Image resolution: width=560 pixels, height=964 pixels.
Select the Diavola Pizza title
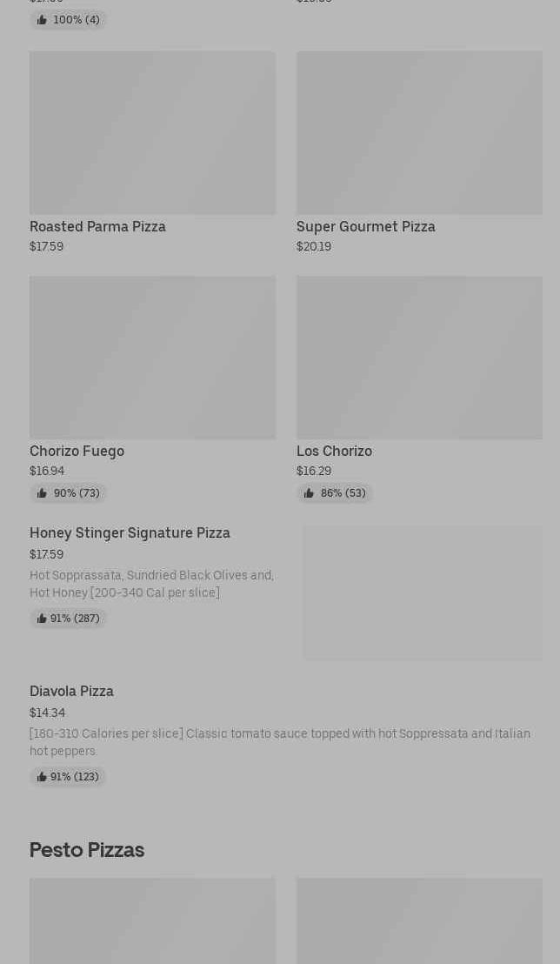click(71, 692)
